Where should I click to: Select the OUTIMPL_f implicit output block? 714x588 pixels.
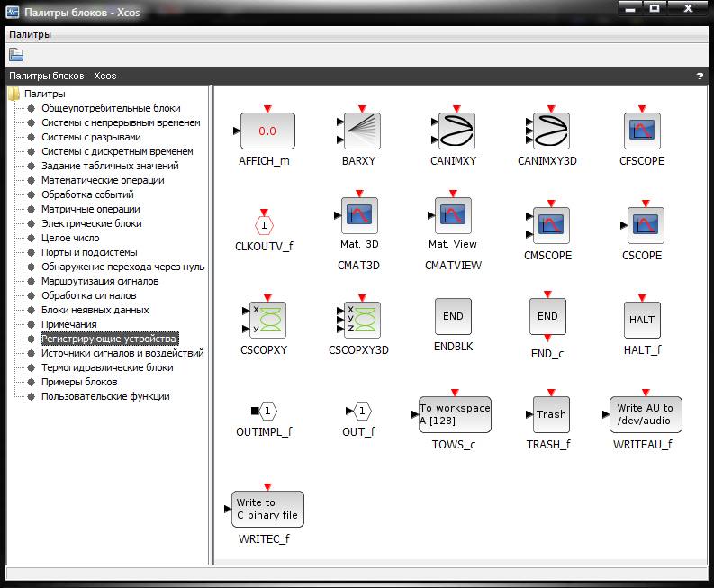click(264, 411)
